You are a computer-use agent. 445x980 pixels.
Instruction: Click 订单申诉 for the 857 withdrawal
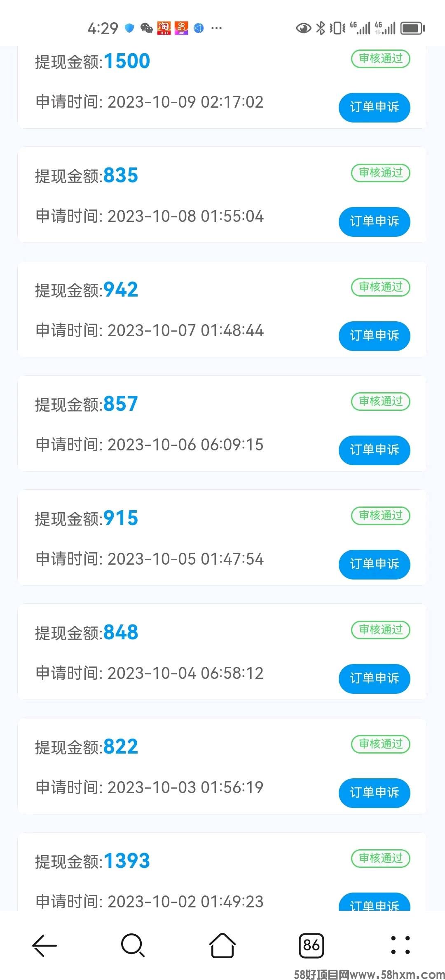375,450
